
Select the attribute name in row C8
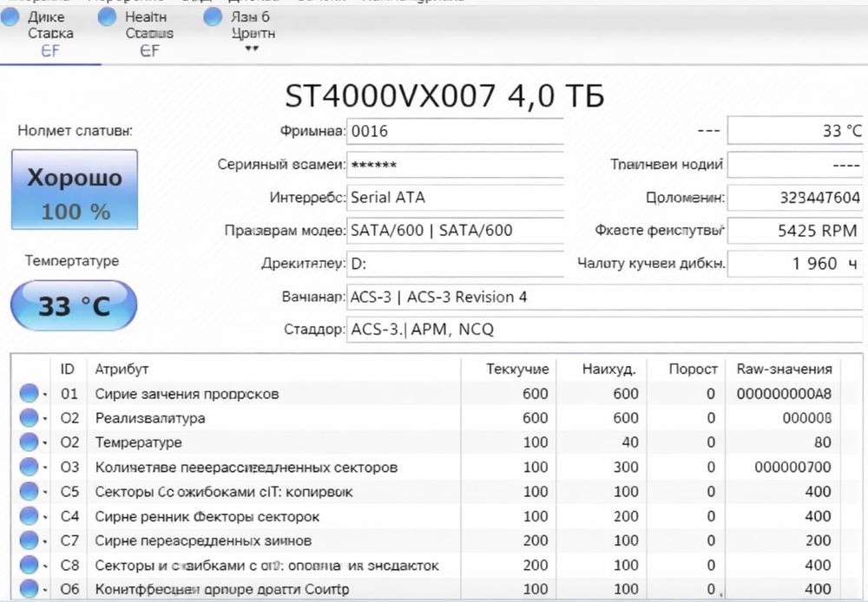click(x=266, y=566)
